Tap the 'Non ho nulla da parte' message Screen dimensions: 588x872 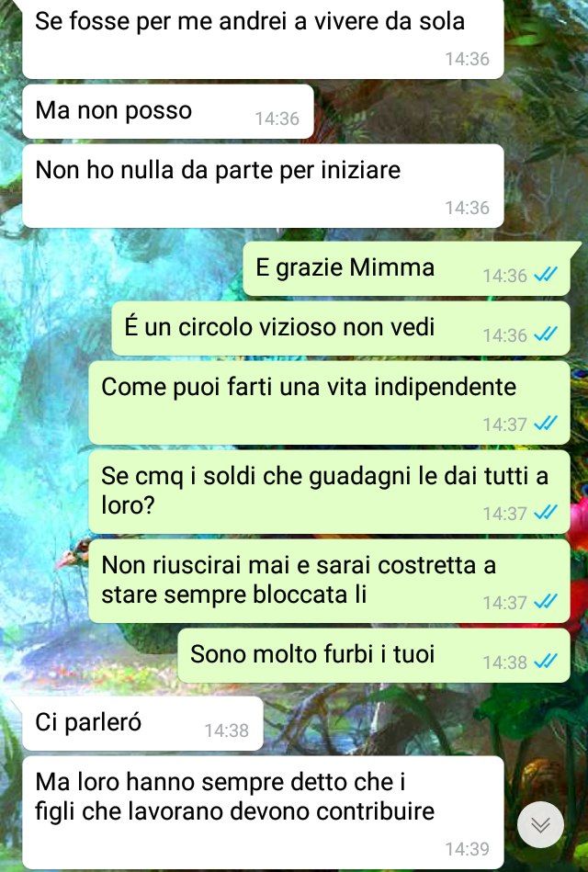263,187
